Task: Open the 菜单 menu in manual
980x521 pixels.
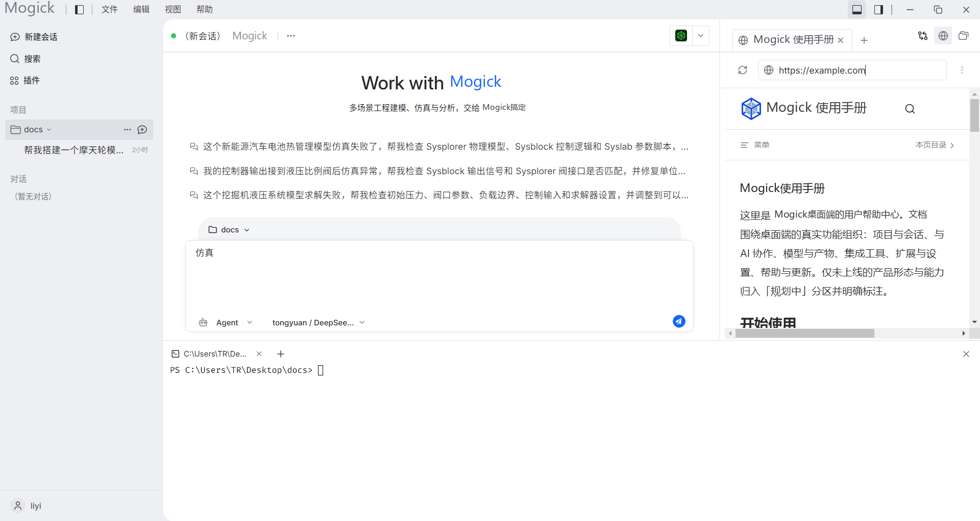Action: (x=755, y=145)
